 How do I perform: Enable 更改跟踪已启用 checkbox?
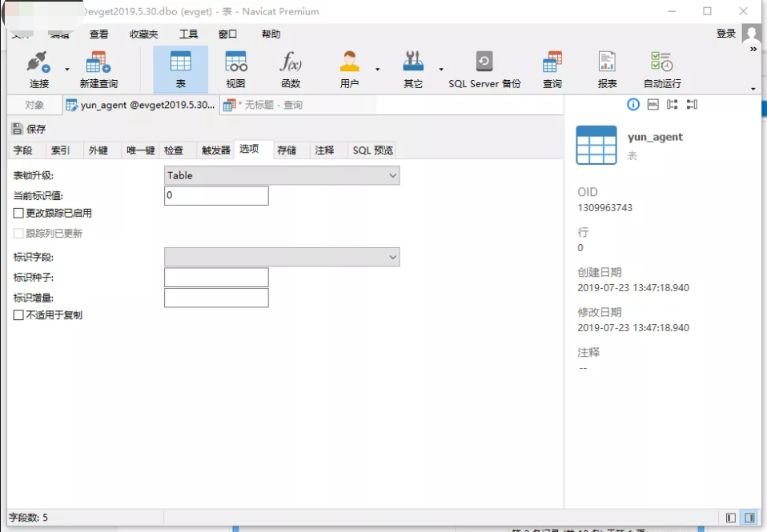coord(18,213)
